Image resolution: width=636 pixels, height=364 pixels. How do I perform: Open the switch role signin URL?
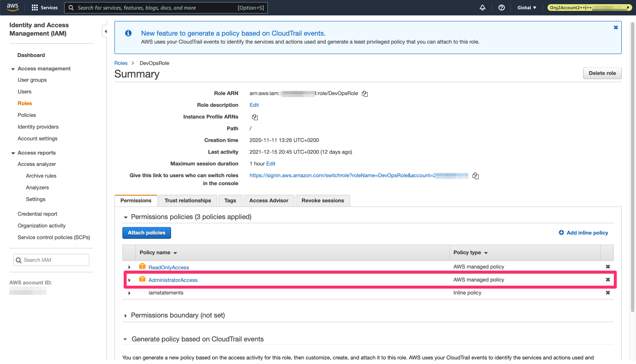coord(358,176)
